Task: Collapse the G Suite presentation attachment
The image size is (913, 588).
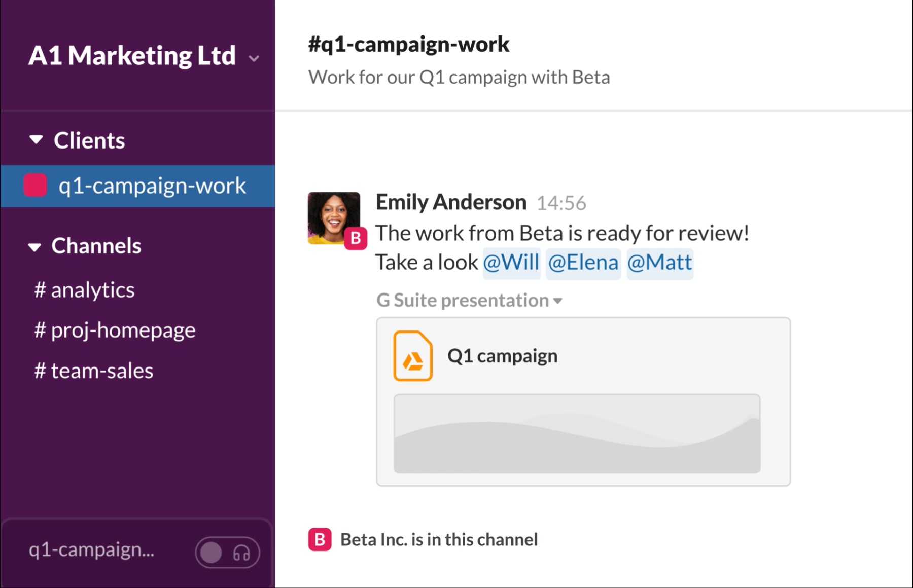Action: [558, 301]
